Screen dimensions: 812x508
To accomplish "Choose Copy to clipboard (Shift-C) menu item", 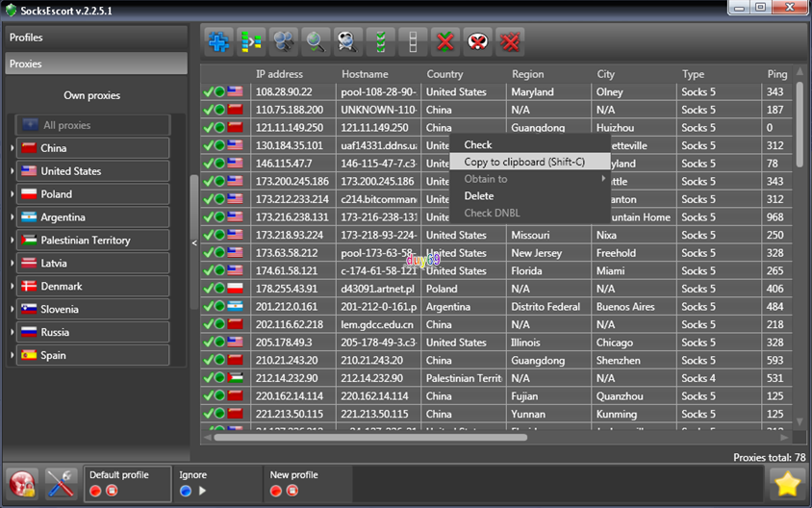I will (530, 162).
